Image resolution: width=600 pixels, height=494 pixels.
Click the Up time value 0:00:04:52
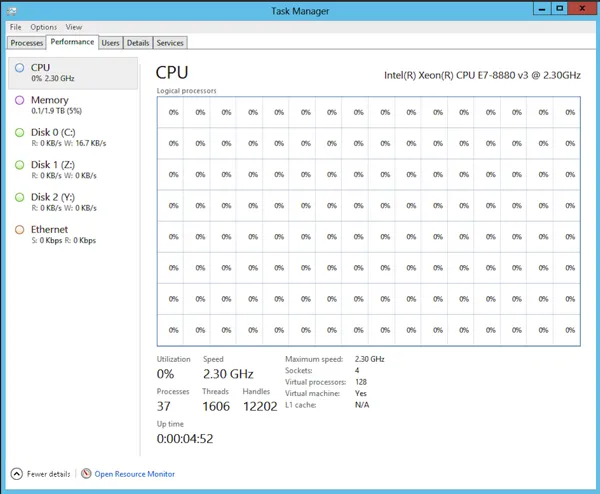click(185, 439)
